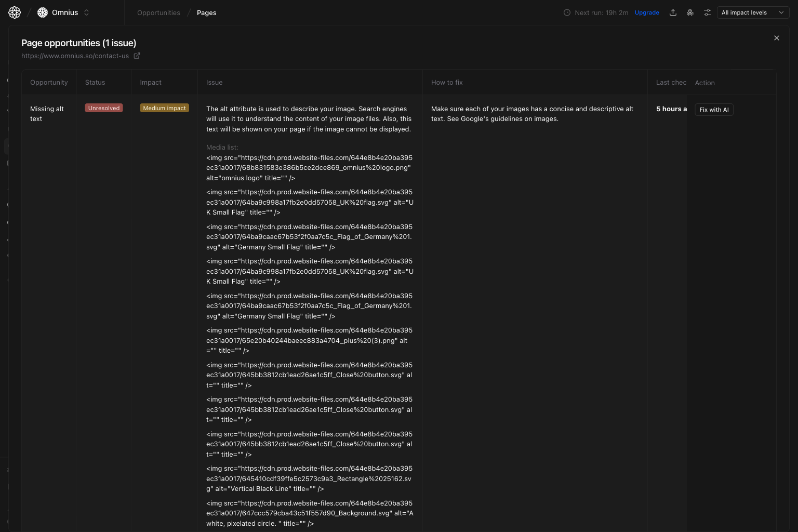Click the 5 hours ago timestamp
Viewport: 798px width, 532px height.
[671, 109]
